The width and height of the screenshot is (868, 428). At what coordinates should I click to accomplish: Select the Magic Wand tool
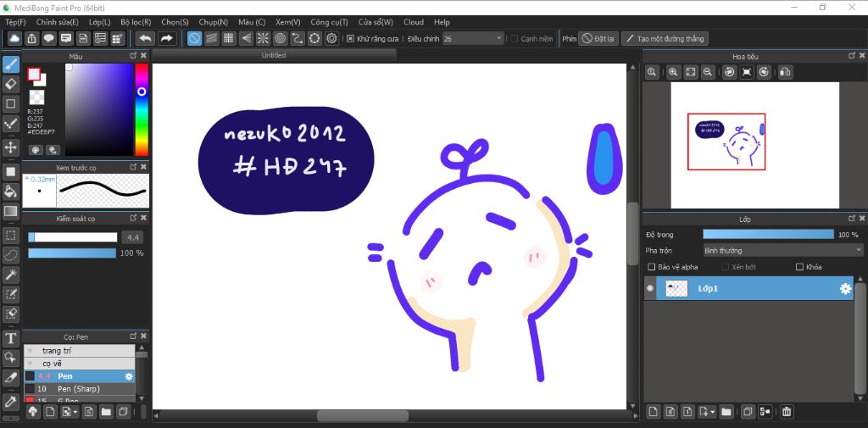tap(10, 274)
